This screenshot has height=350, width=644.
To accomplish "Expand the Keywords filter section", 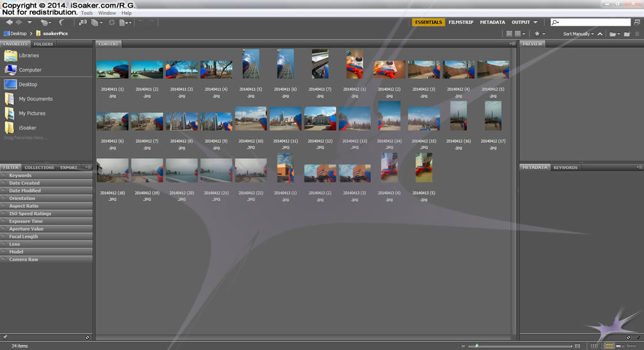I will [x=47, y=175].
